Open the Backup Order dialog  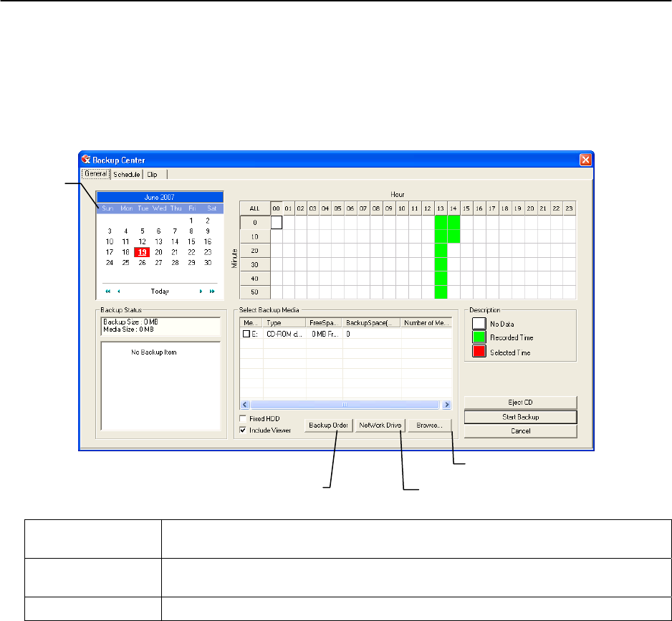328,425
